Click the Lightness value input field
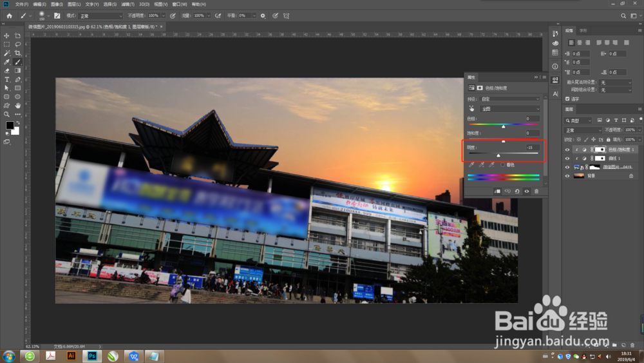Image resolution: width=644 pixels, height=363 pixels. pos(533,148)
